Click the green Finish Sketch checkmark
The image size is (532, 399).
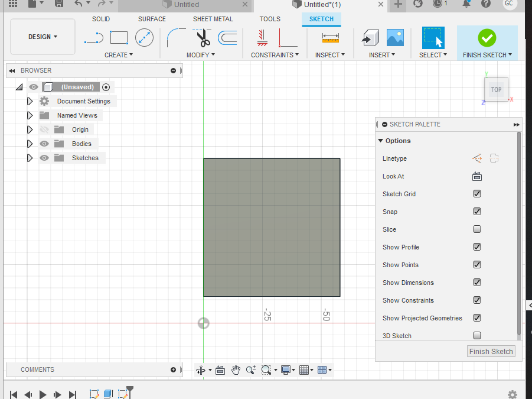point(487,38)
